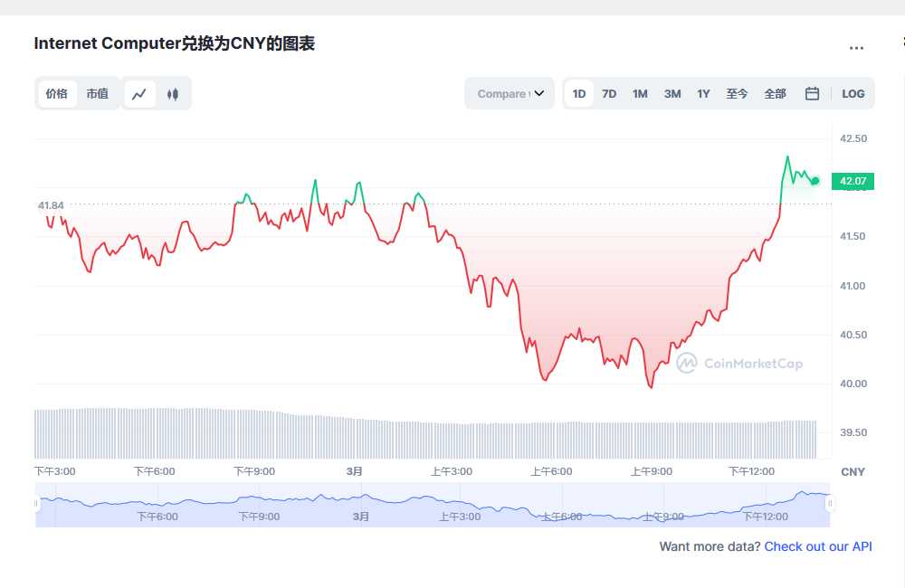Select the 7D time range
Screen dimensions: 905x588
[x=609, y=94]
